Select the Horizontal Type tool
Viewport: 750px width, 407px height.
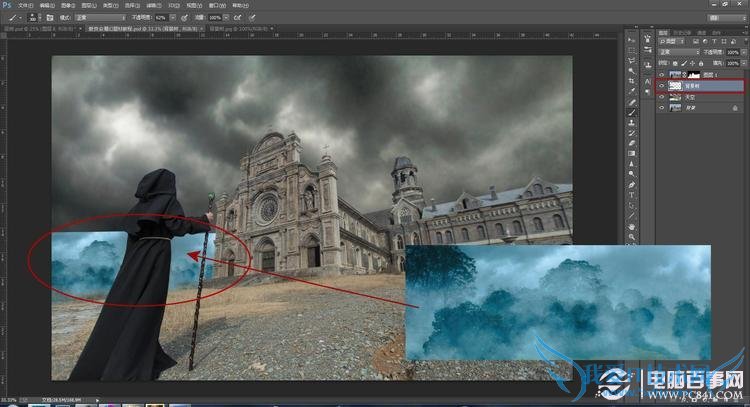(x=632, y=196)
